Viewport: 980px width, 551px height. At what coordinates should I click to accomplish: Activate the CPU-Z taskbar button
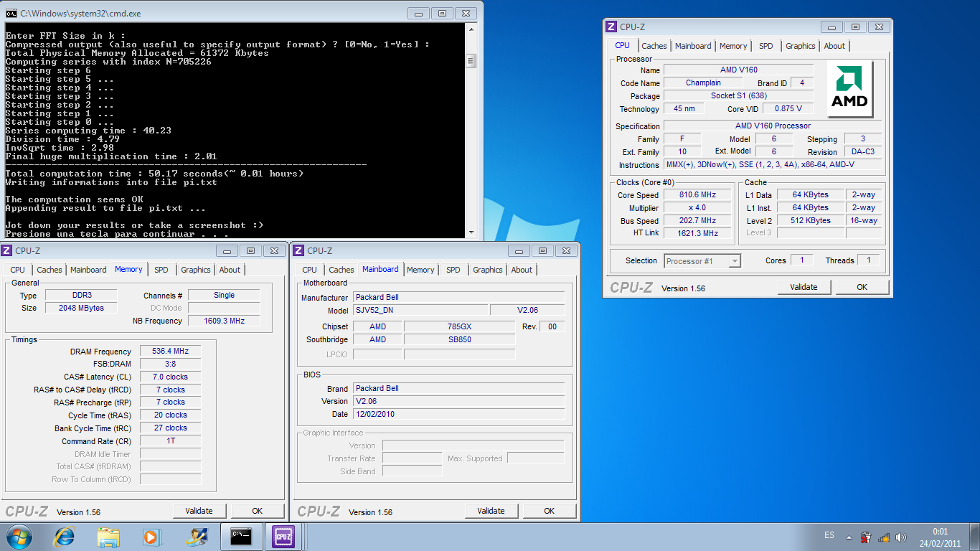[285, 536]
